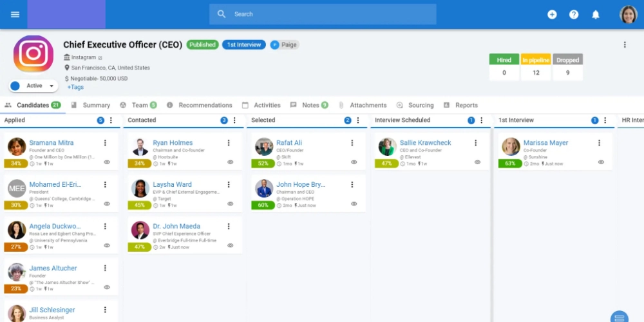Screen dimensions: 644x322
Task: Open the Sourcing tab
Action: click(x=415, y=105)
